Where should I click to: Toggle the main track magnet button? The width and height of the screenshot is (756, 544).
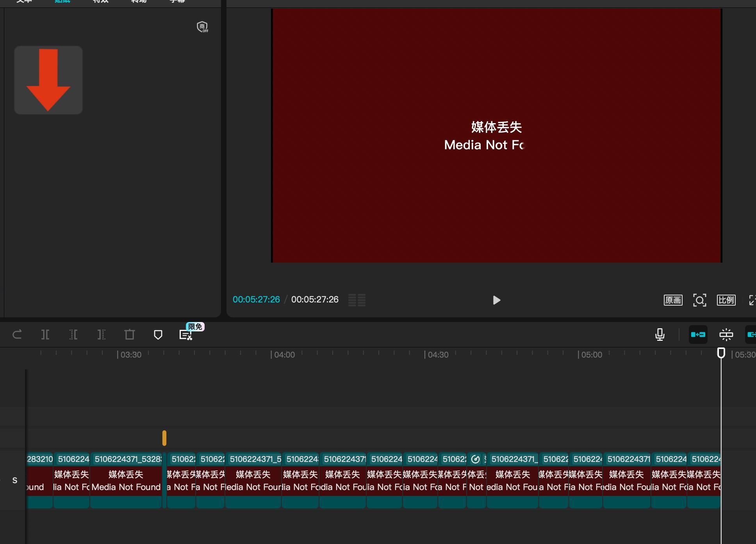tap(698, 335)
